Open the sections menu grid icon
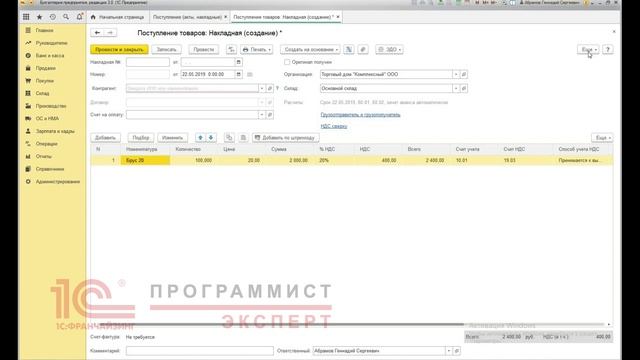Image resolution: width=640 pixels, height=360 pixels. [x=26, y=17]
